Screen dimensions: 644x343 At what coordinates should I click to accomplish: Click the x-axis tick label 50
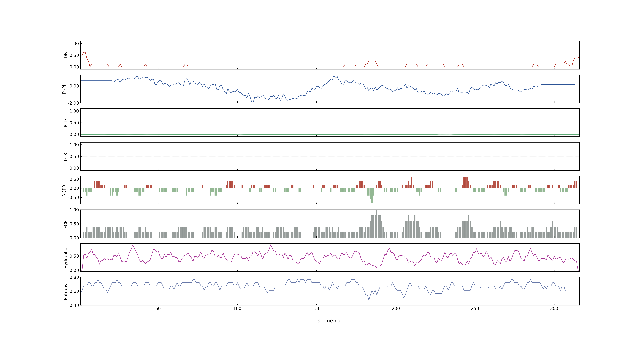158,309
